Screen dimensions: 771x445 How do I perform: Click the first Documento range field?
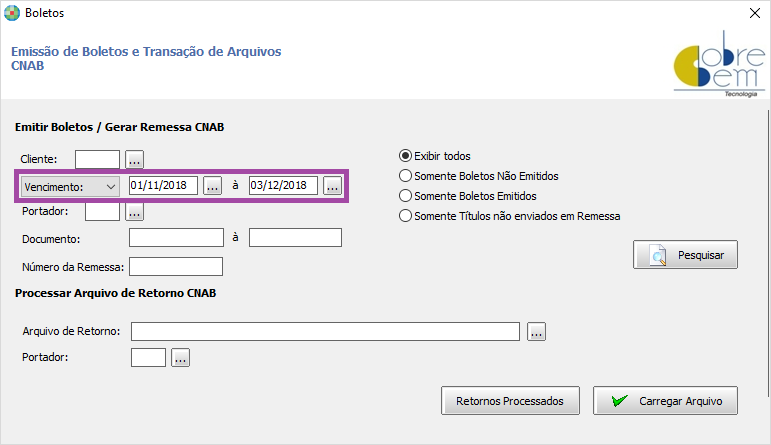point(177,238)
